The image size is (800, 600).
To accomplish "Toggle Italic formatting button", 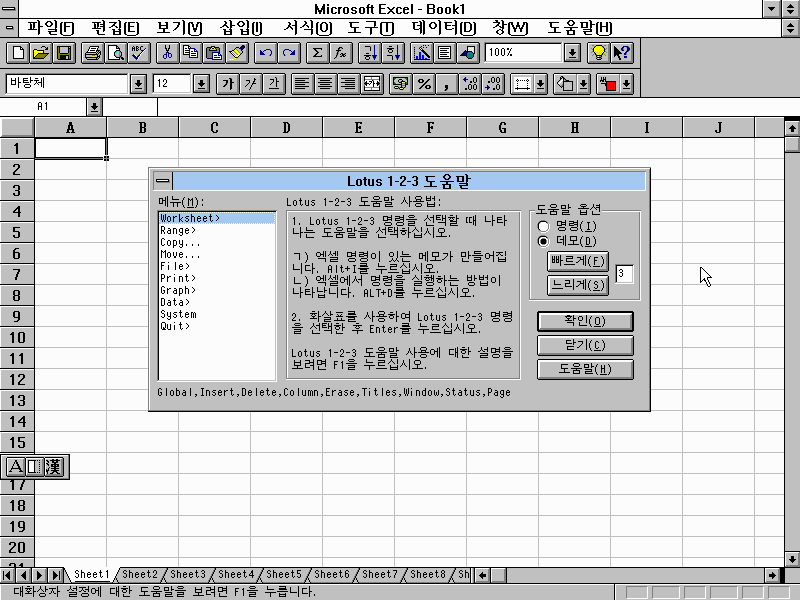I will 251,84.
